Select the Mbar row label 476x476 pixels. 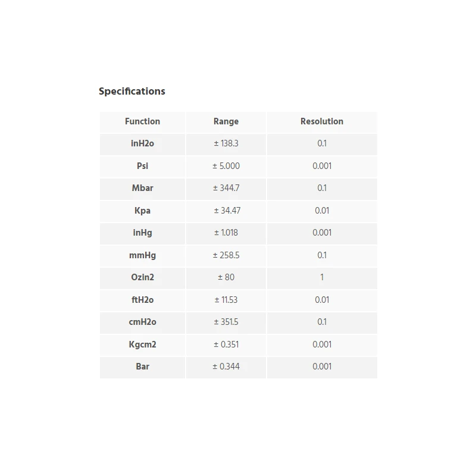(x=142, y=188)
